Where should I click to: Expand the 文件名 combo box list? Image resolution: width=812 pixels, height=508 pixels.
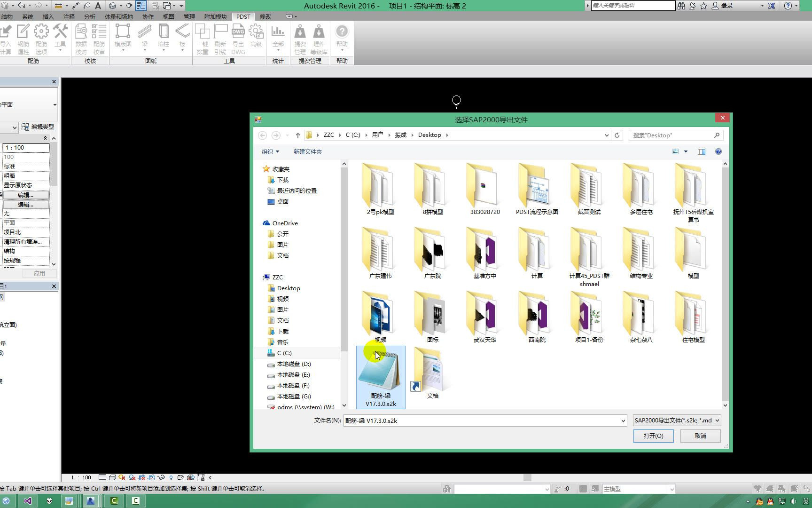[623, 421]
